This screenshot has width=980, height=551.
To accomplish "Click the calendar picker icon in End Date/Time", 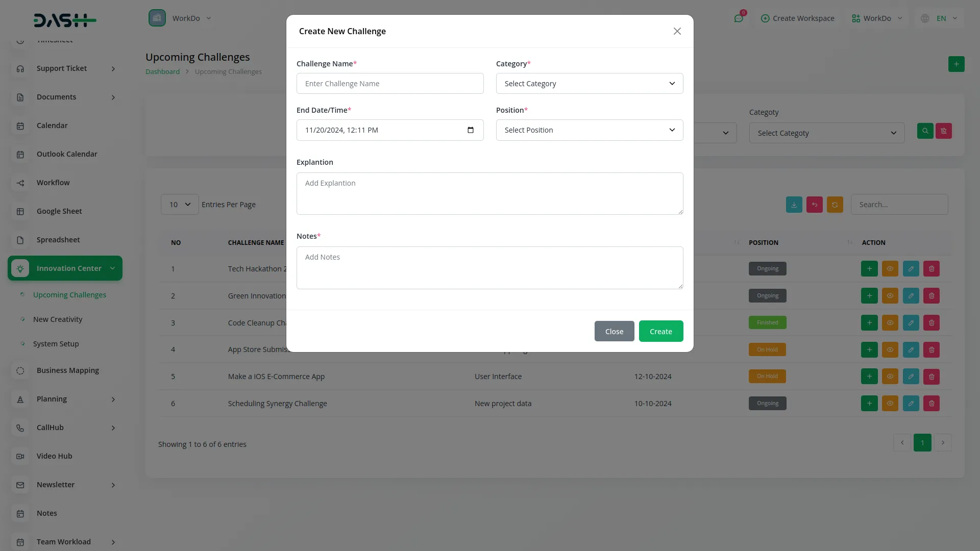I will pyautogui.click(x=470, y=130).
